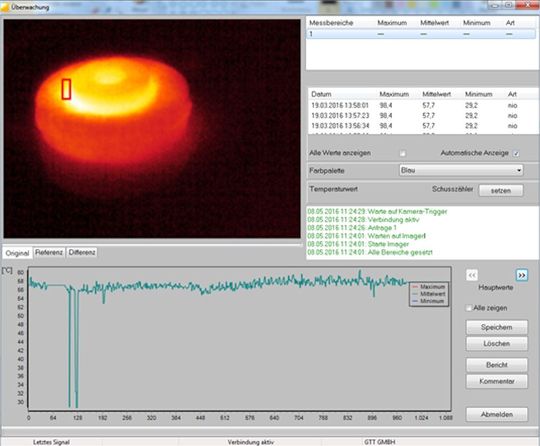Click the Maximum entry in the chart legend
540x446 pixels.
point(429,287)
